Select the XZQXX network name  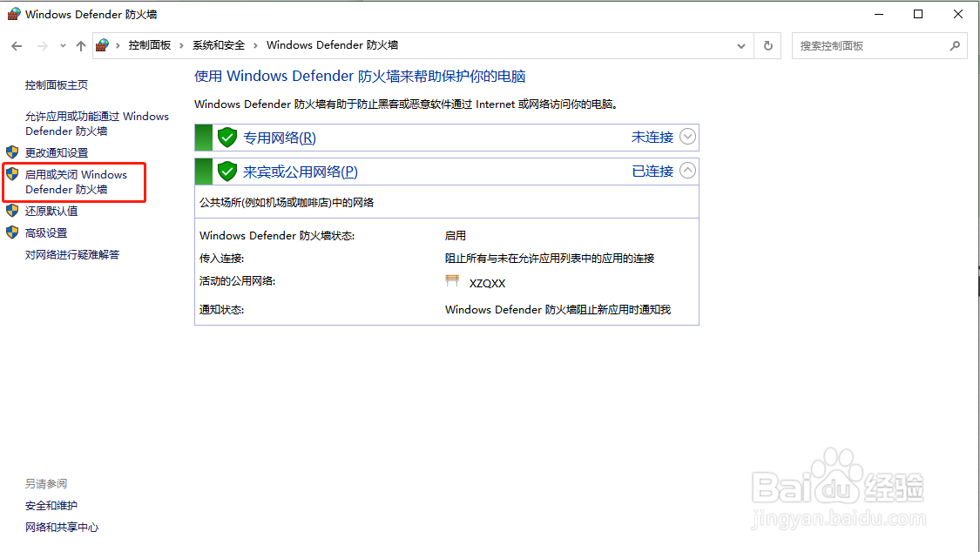coord(488,284)
